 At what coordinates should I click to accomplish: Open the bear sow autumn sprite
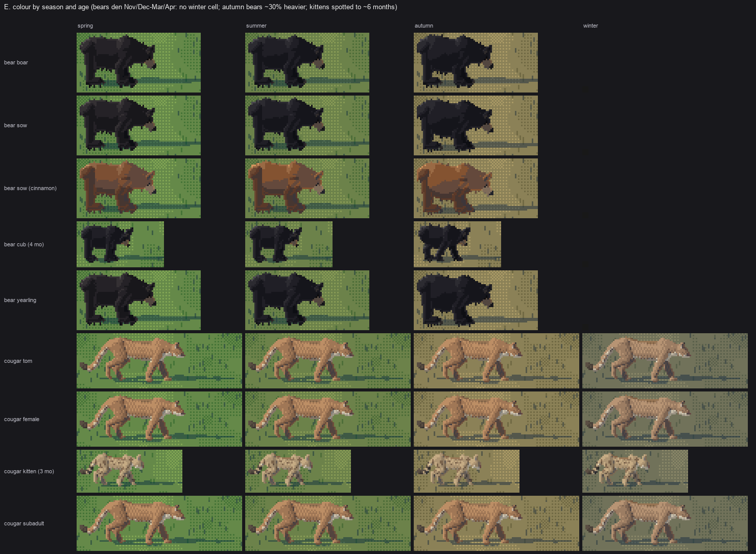(476, 125)
